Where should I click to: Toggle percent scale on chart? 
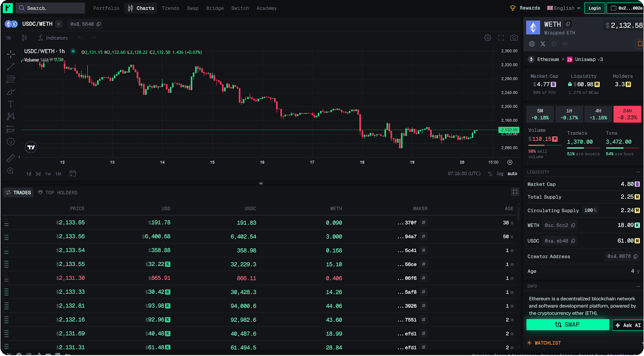490,174
